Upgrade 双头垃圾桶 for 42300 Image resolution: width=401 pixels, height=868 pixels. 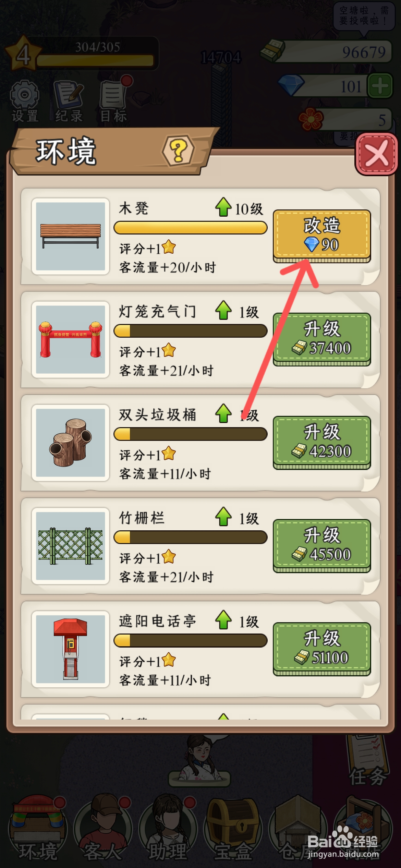[321, 443]
